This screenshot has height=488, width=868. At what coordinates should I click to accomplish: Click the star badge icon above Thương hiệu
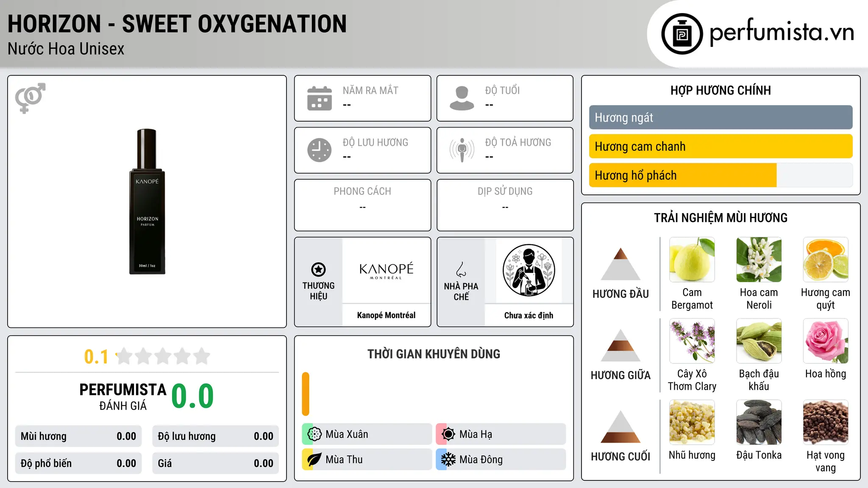[318, 269]
